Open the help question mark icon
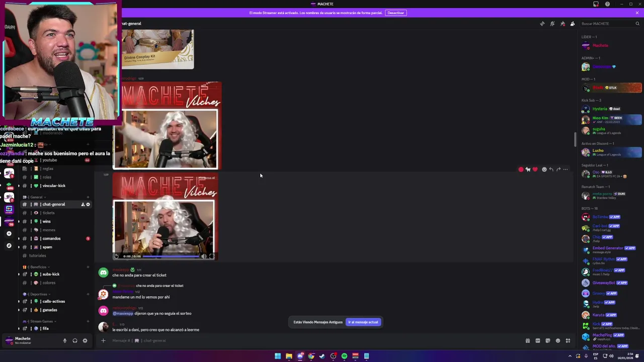 [x=607, y=4]
